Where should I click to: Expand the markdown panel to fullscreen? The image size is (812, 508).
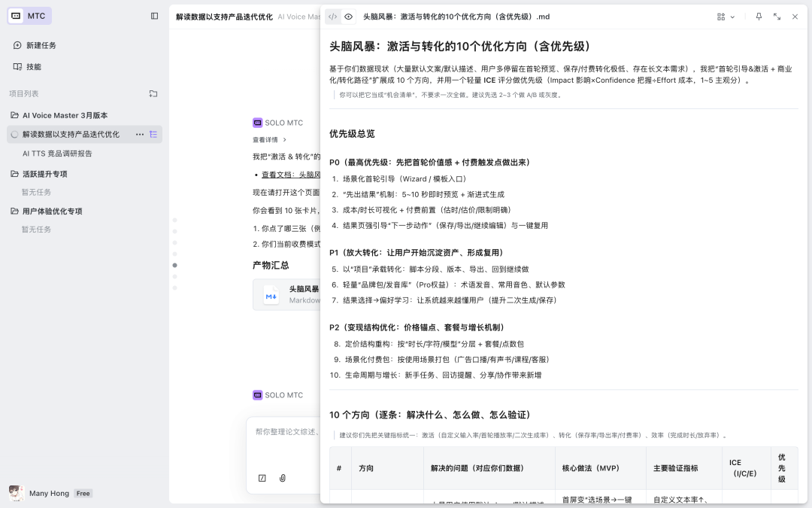777,17
